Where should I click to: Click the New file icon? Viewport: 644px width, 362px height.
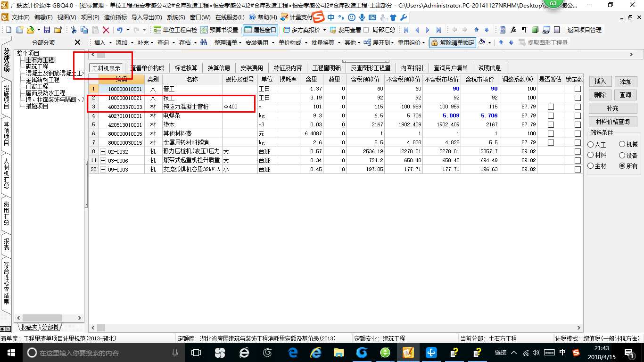coord(9,30)
